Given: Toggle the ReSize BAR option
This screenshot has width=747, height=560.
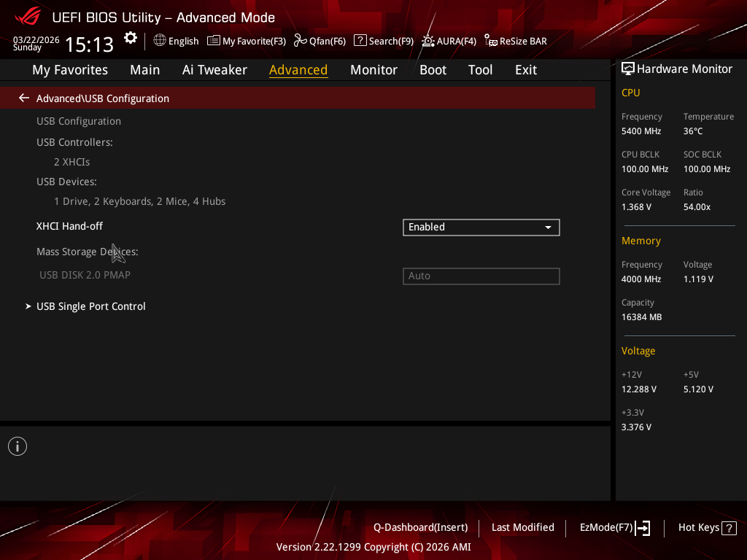Looking at the screenshot, I should [516, 41].
